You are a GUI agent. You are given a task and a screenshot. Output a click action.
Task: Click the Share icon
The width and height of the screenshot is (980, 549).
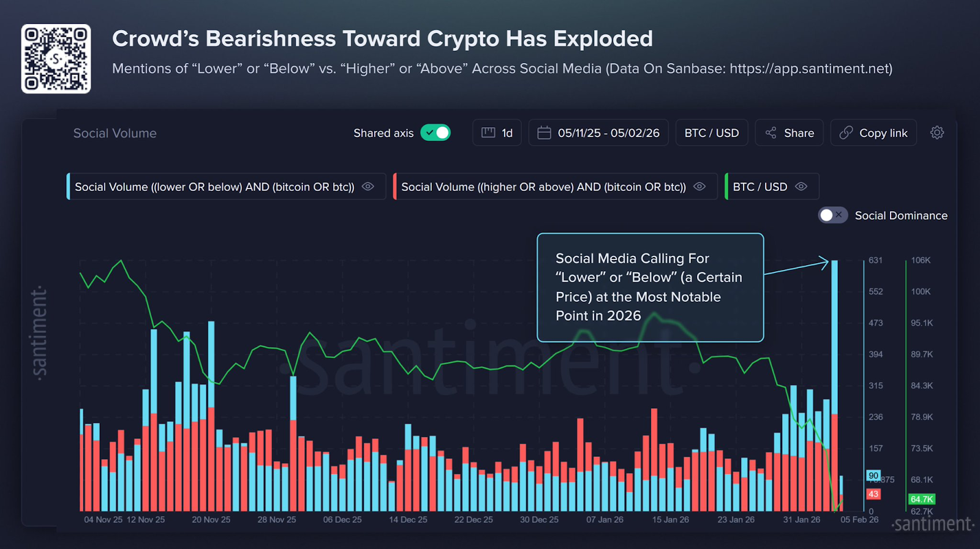pos(771,132)
